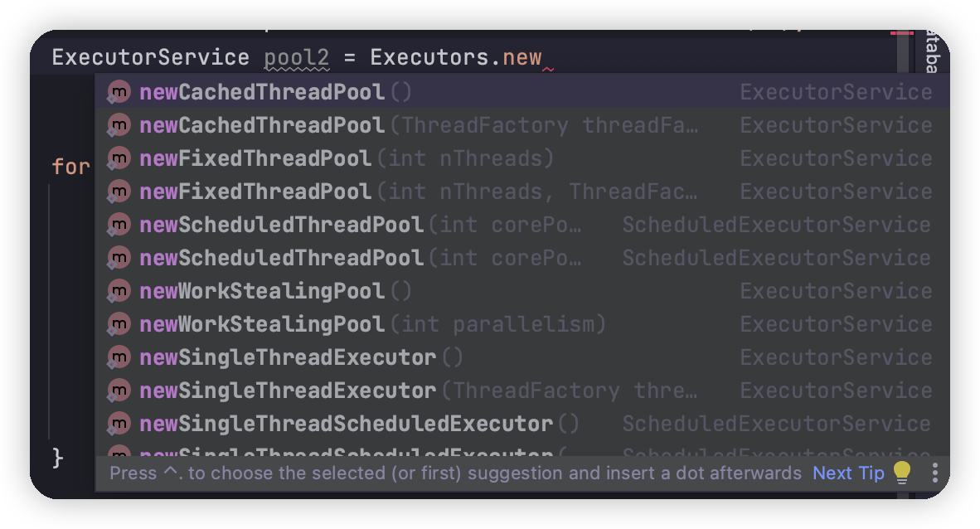Click the Next Tip link
Screen dimensions: 980x529
click(848, 473)
